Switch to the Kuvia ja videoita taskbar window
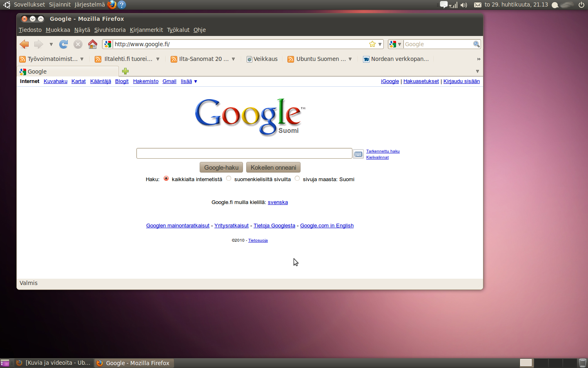 pyautogui.click(x=53, y=363)
